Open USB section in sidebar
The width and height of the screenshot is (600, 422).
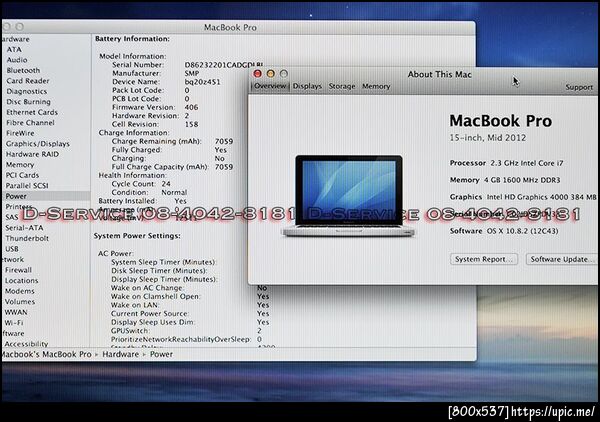[x=11, y=249]
